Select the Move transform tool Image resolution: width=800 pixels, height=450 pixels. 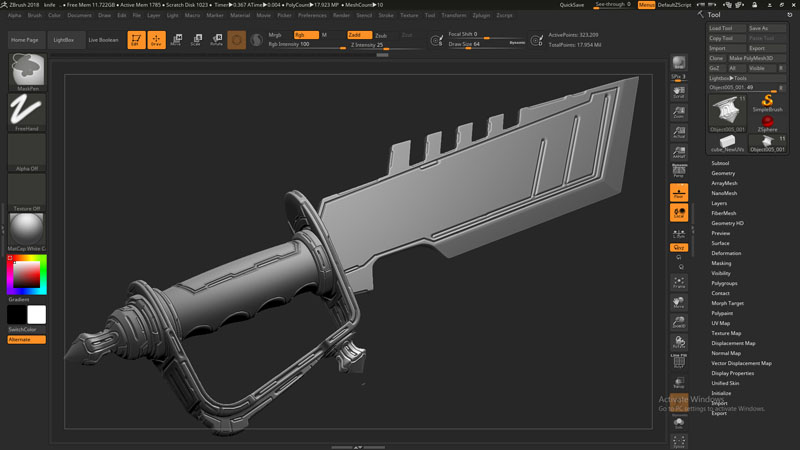[x=176, y=40]
